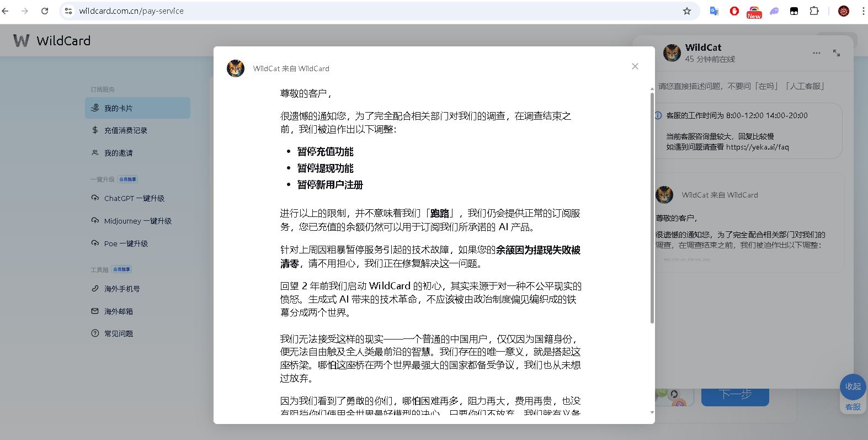Open 常见问题 in the sidebar
Screen dimensions: 868x440
[x=137, y=333]
